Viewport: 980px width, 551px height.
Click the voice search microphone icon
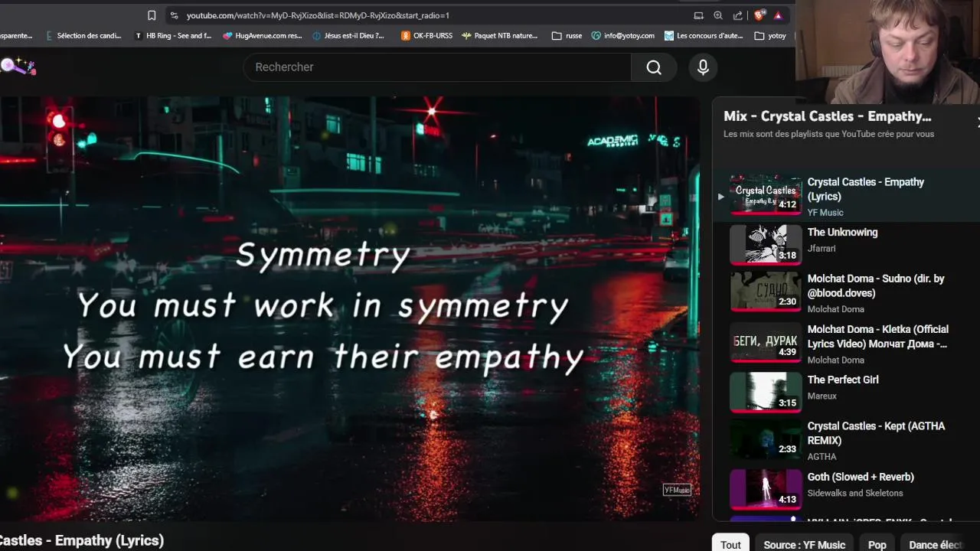(x=703, y=67)
